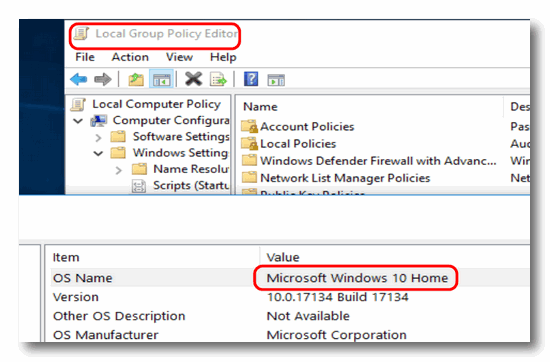
Task: Sort by the Name column header
Action: point(260,107)
